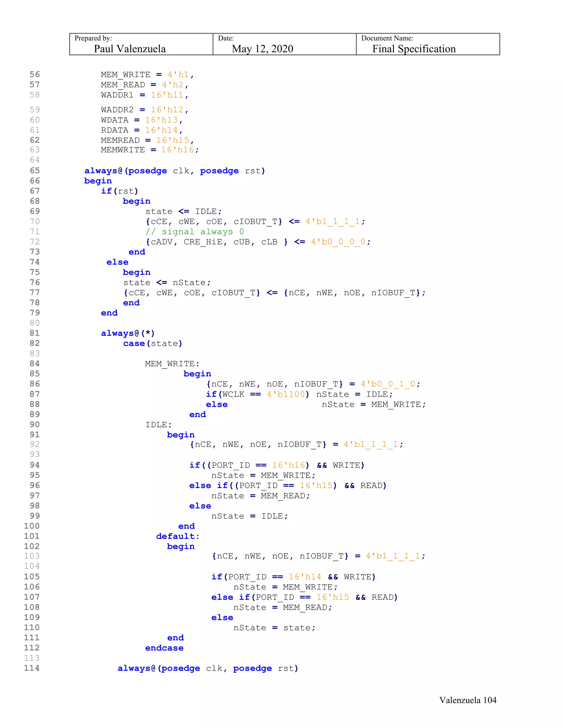Click 'endcase' keyword on line 112

(x=164, y=648)
